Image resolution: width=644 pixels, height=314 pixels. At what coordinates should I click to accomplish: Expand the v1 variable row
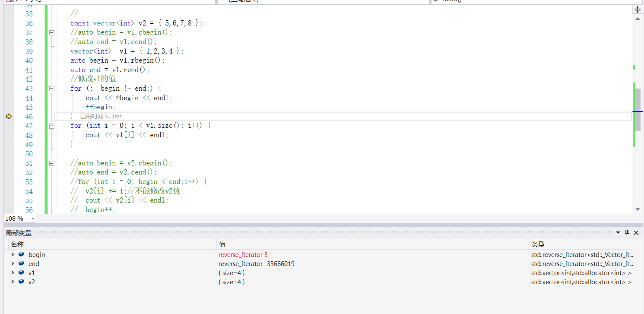click(x=13, y=273)
